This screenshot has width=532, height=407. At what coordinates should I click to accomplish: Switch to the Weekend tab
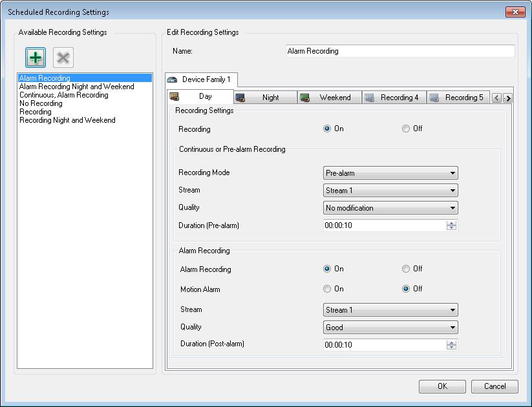[x=330, y=98]
